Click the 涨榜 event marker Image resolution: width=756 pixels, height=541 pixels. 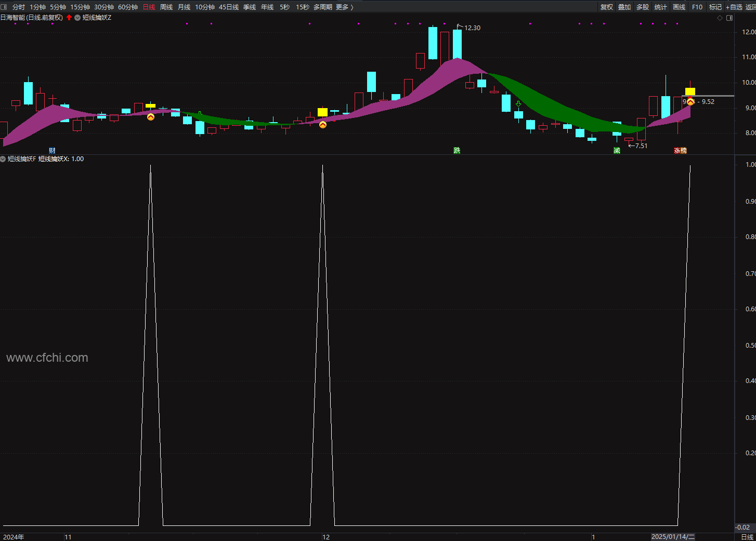coord(681,151)
